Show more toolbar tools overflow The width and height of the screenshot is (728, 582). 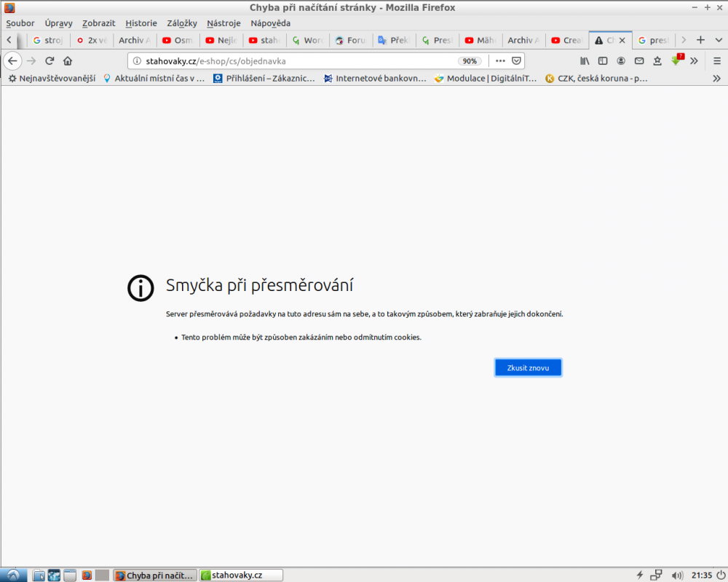tap(694, 61)
